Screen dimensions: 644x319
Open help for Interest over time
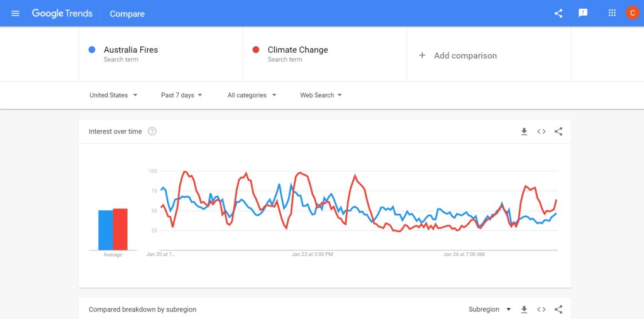click(x=152, y=132)
